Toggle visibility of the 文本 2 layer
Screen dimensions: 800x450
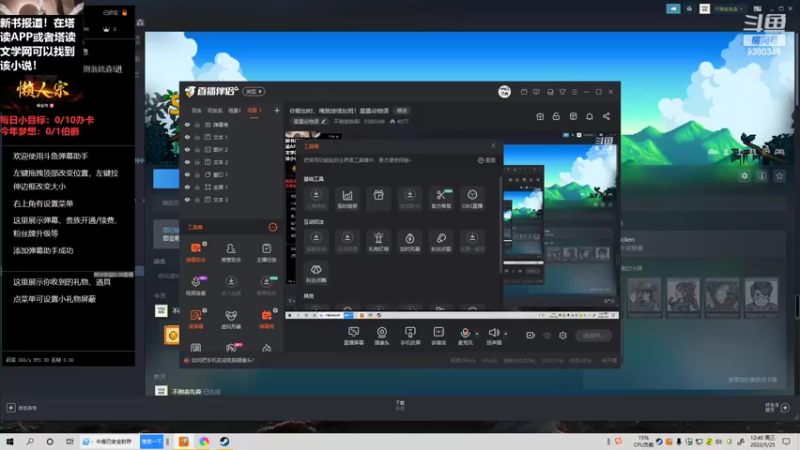click(187, 162)
